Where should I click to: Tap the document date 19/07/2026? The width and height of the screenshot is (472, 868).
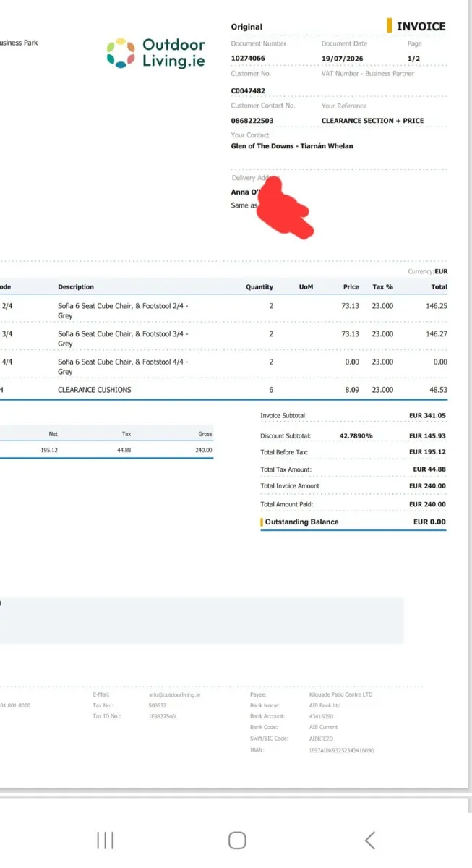(x=342, y=58)
